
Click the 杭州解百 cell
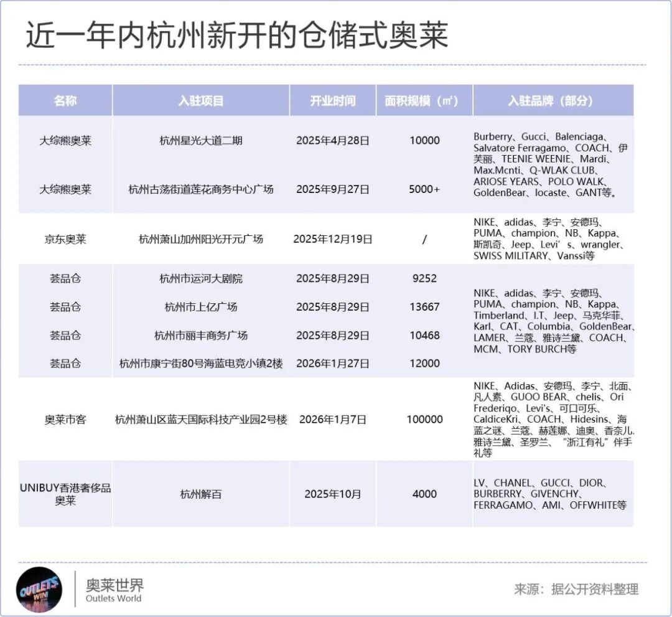[x=201, y=494]
